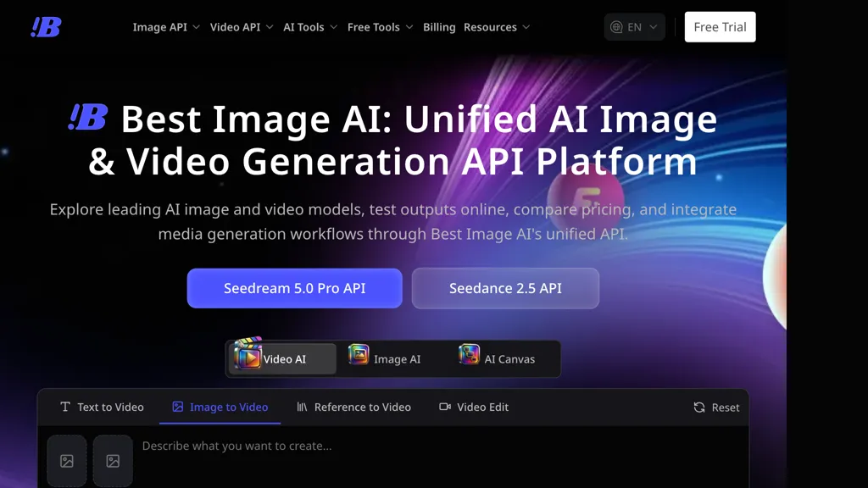Start the Free Trial
Image resolution: width=868 pixels, height=488 pixels.
click(x=720, y=27)
